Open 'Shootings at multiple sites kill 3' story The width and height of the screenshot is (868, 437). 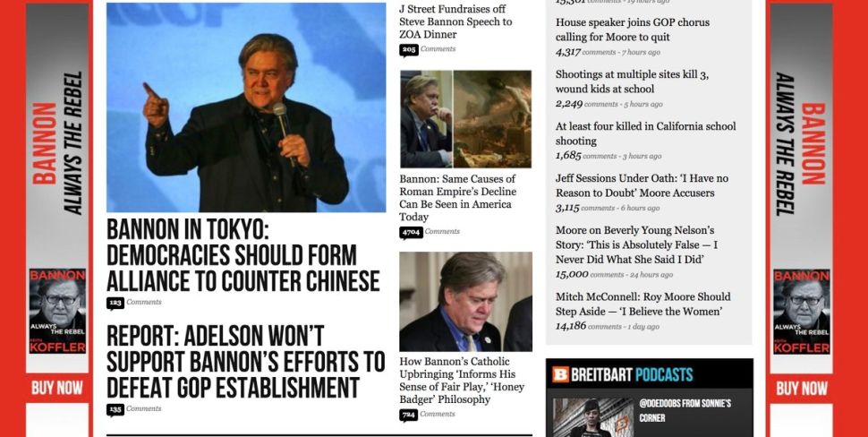pos(632,81)
